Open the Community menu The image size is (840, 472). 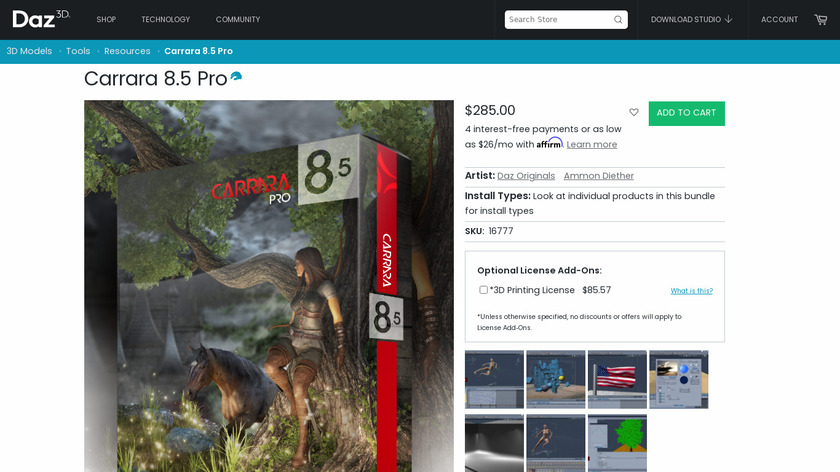point(238,19)
